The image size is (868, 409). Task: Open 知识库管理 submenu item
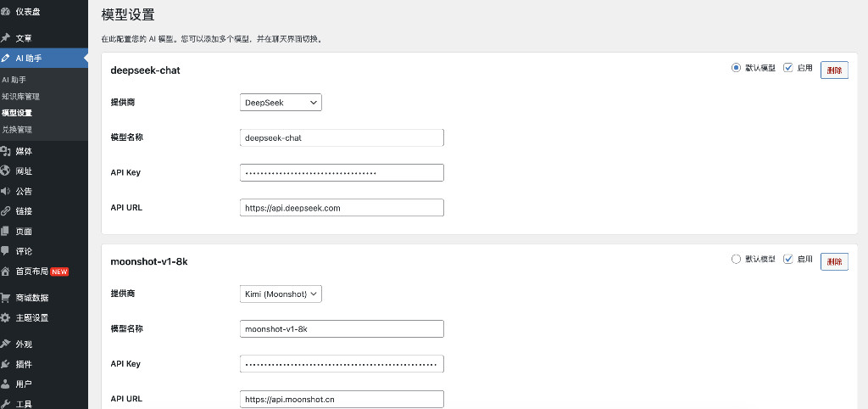(20, 97)
